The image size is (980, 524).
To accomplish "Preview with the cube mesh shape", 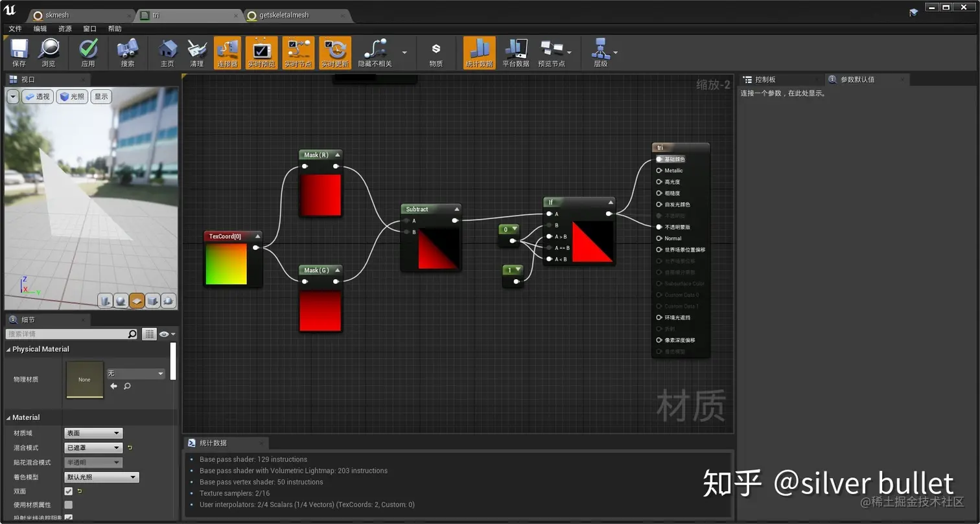I will point(152,301).
